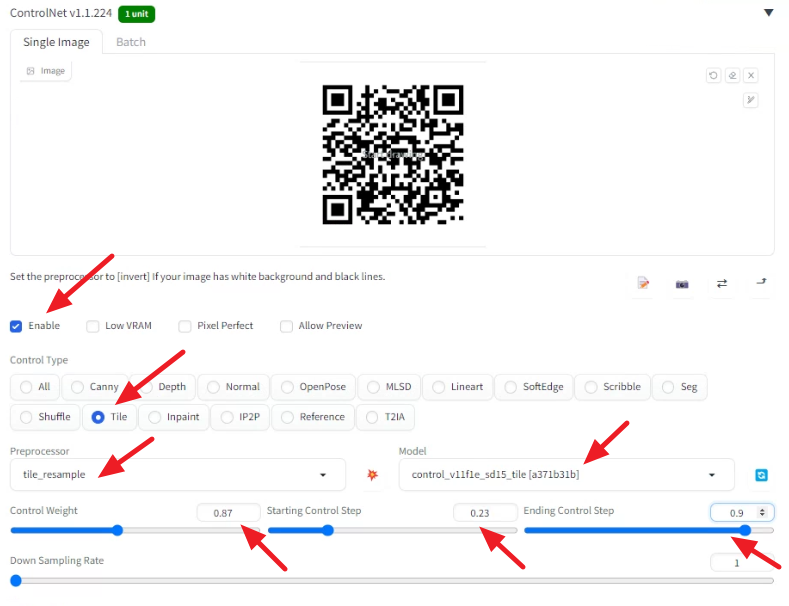Select the All control type
Viewport: 789px width, 606px height.
(35, 387)
